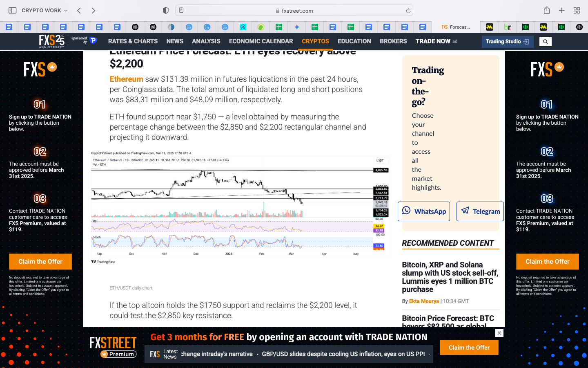Click the 'Trading on-the-go?' heading

point(428,86)
